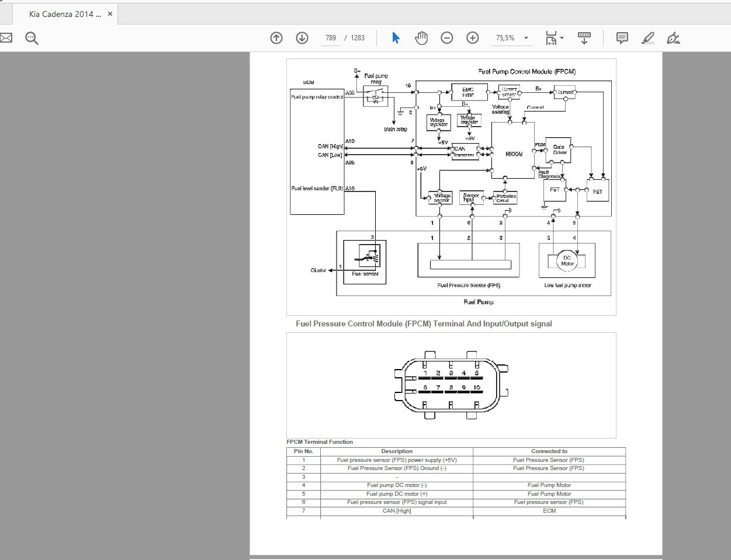Open the Highlight text tool
Screen dimensions: 731x560
click(647, 37)
